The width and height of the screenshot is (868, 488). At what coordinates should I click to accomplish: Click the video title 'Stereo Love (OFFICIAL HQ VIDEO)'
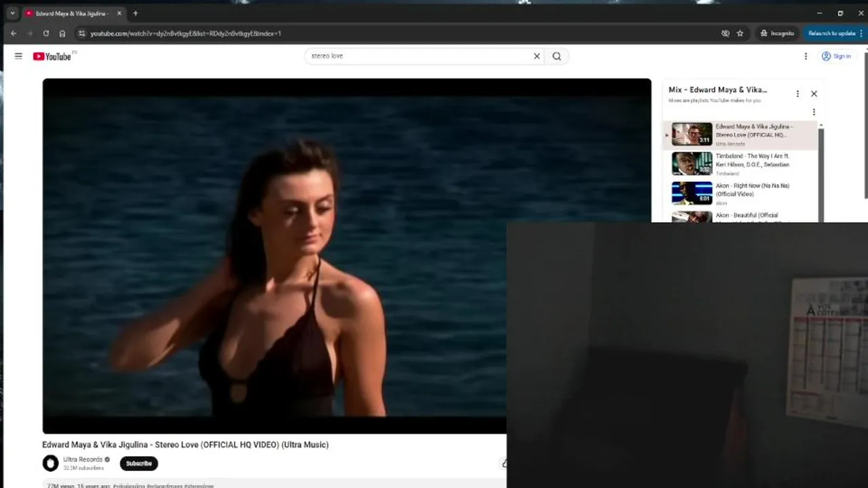coord(185,445)
